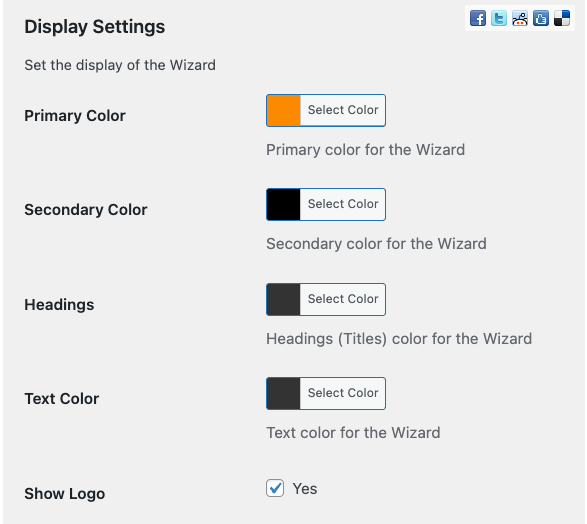
Task: Click the orange Primary Color swatch
Action: [x=283, y=110]
